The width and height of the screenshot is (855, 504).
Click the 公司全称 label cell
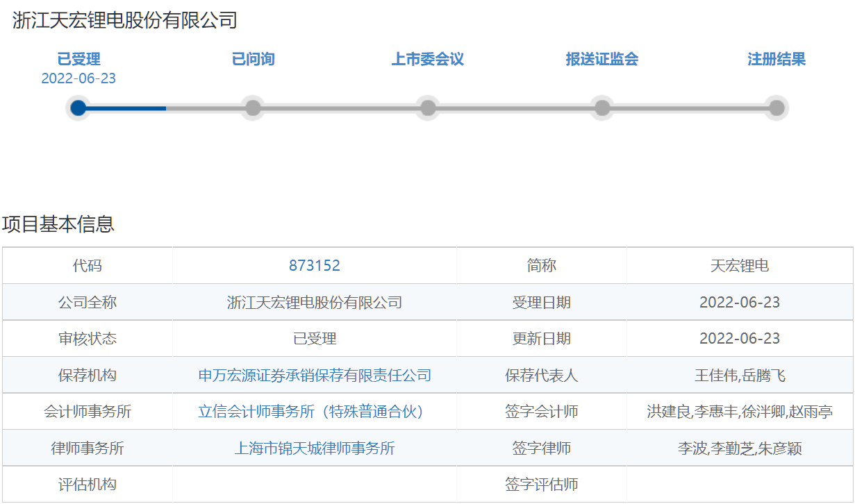(88, 303)
